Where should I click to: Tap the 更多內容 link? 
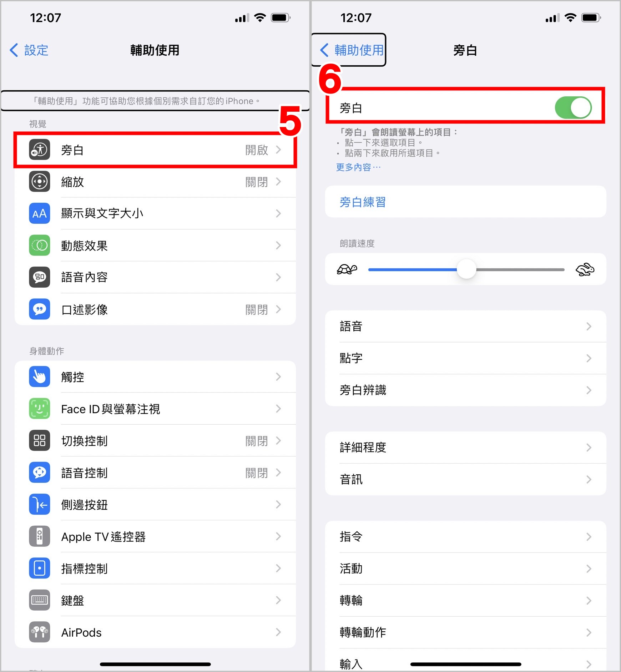(358, 167)
